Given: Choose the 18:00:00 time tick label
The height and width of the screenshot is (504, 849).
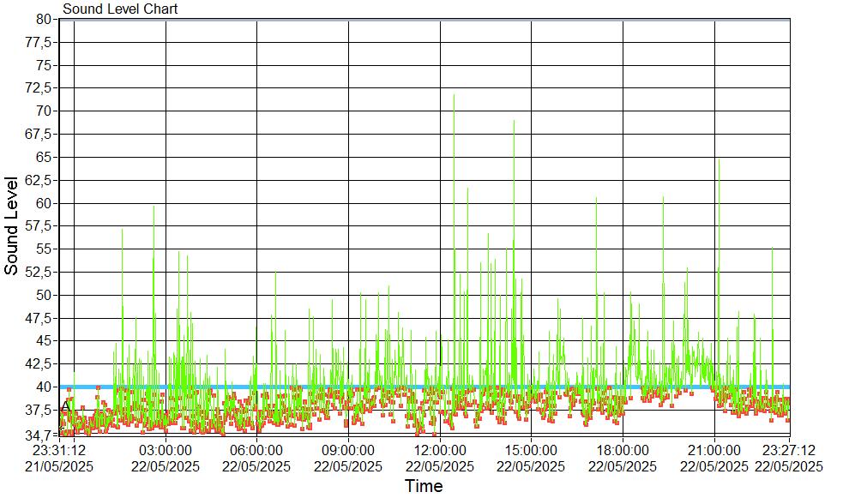Looking at the screenshot, I should coord(623,449).
